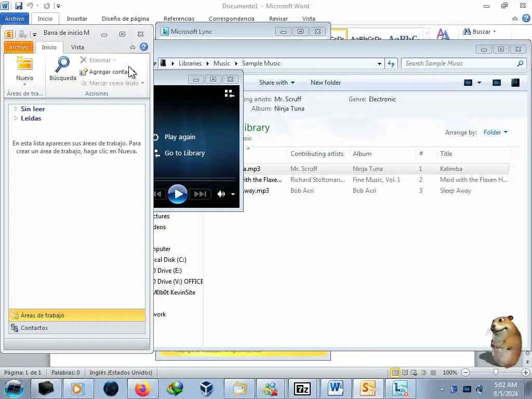Open the Nuevo dropdown arrow
Image resolution: width=532 pixels, height=399 pixels.
25,85
